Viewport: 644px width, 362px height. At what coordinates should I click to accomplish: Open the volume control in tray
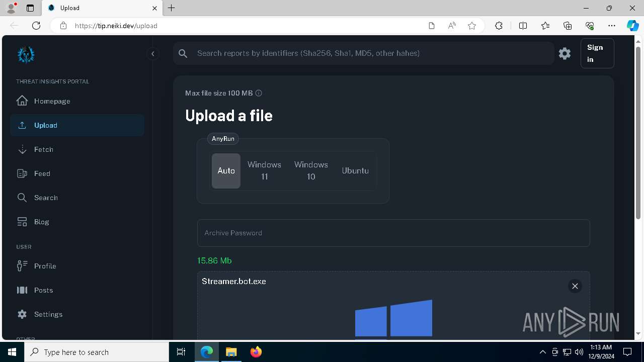(x=579, y=352)
